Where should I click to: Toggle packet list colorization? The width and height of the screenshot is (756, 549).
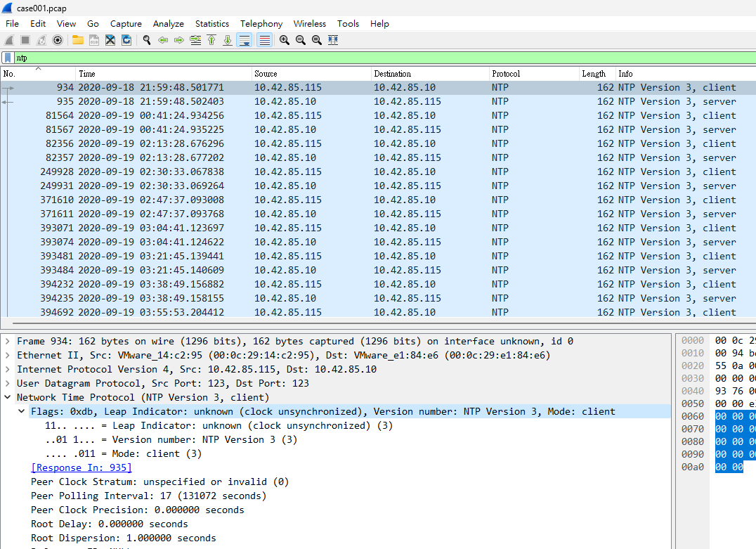point(265,40)
